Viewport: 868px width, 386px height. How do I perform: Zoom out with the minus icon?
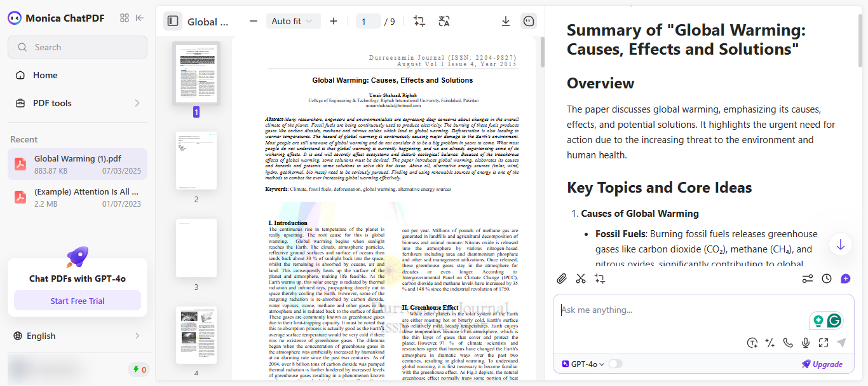[254, 21]
